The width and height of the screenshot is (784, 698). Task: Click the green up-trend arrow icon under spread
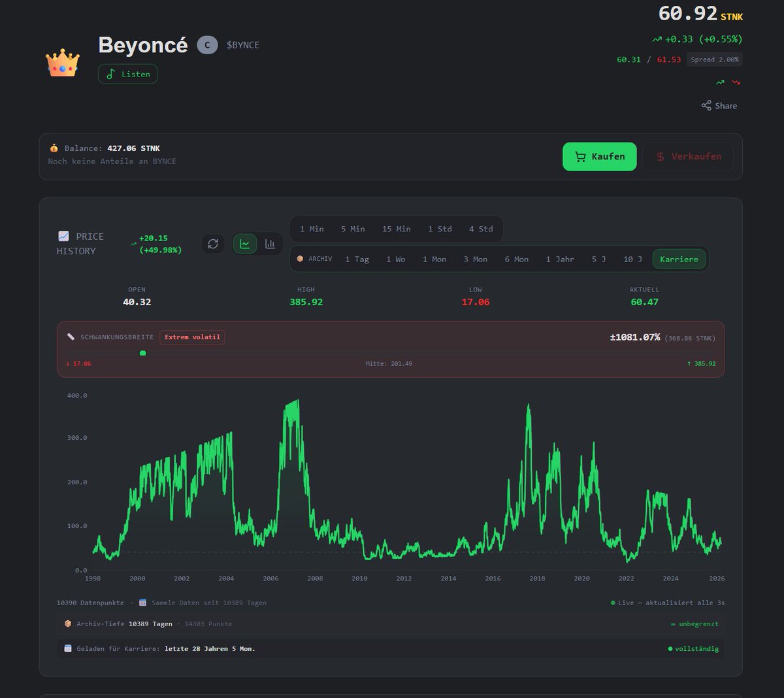(x=720, y=82)
